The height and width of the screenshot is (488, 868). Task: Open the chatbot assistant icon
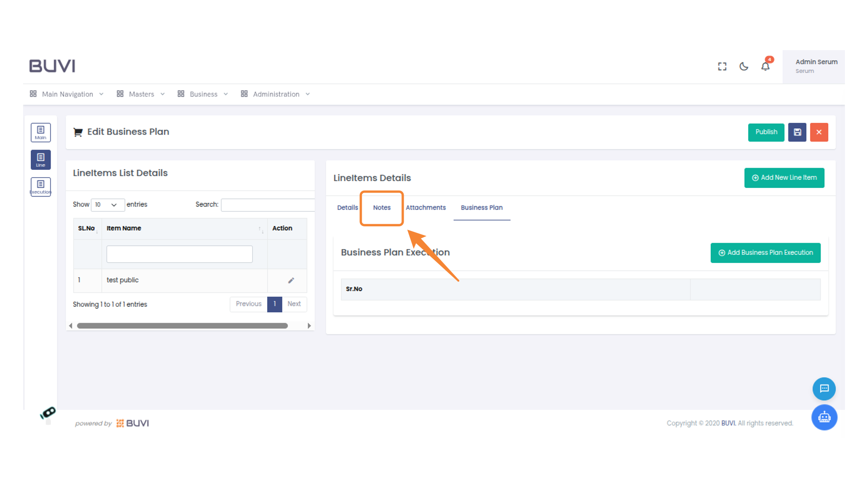824,417
